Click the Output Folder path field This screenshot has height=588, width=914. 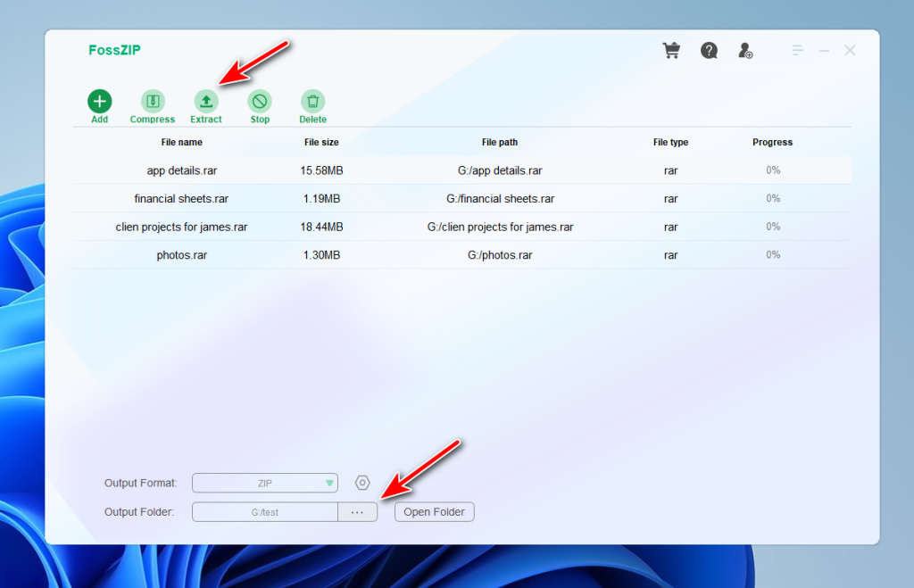tap(264, 511)
